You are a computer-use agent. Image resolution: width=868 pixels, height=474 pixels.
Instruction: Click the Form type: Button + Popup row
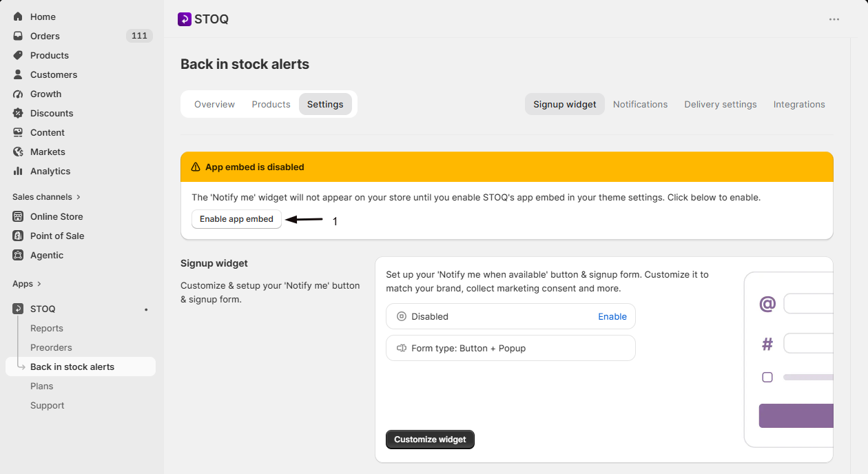point(510,348)
